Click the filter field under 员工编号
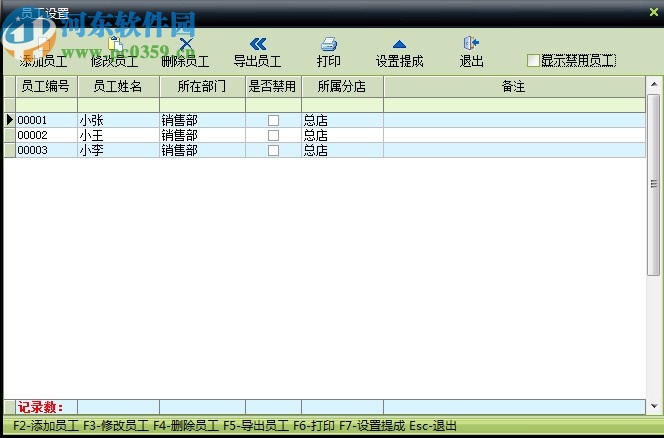This screenshot has height=438, width=664. click(46, 105)
